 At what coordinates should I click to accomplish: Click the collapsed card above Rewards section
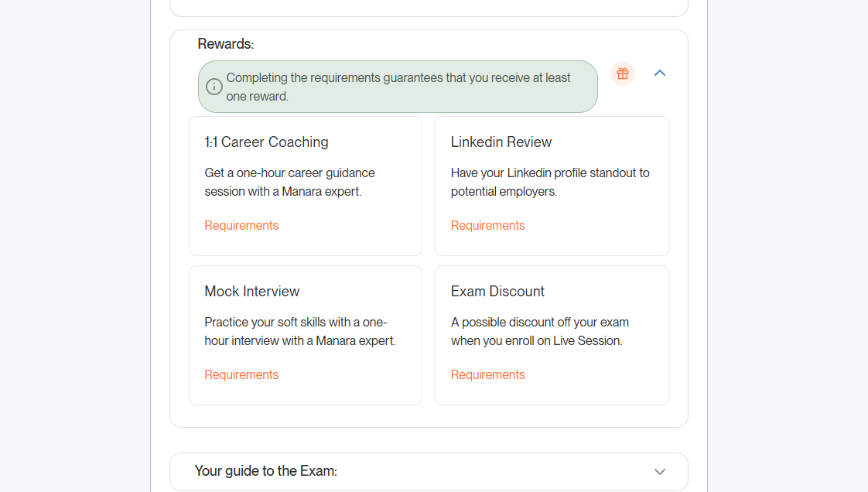(429, 8)
